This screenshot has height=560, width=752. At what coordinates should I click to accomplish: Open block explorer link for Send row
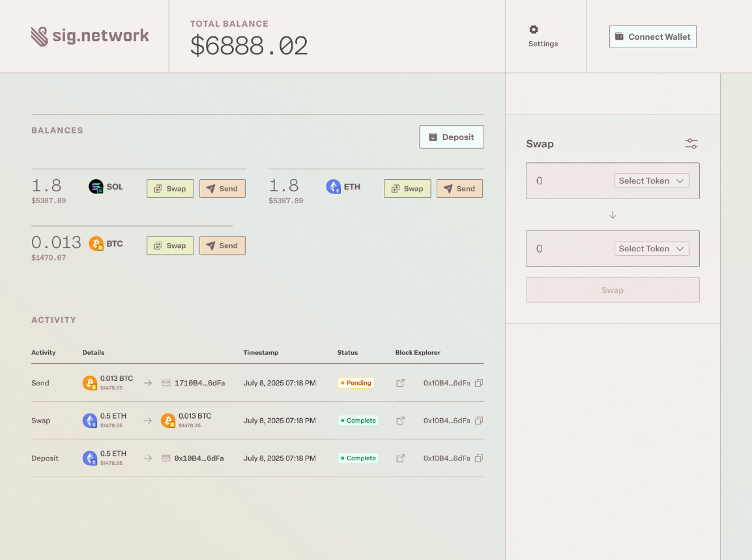(x=401, y=384)
